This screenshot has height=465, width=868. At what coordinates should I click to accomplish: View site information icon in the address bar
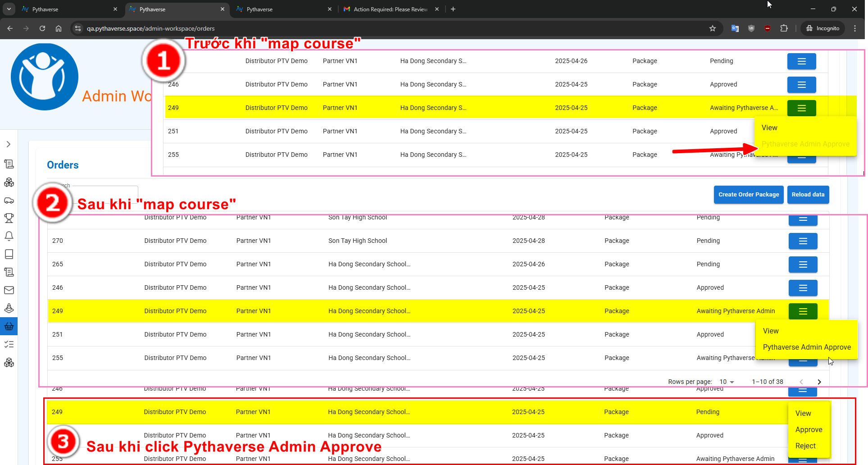(x=78, y=28)
